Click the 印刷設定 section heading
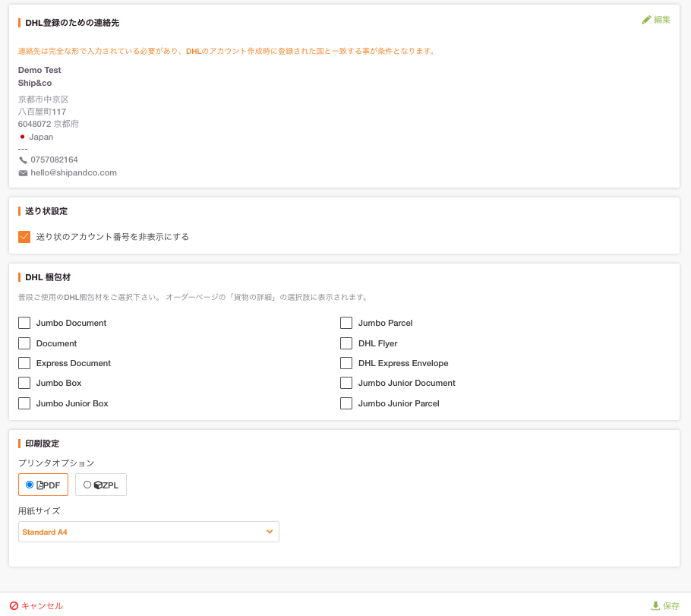 [x=42, y=444]
